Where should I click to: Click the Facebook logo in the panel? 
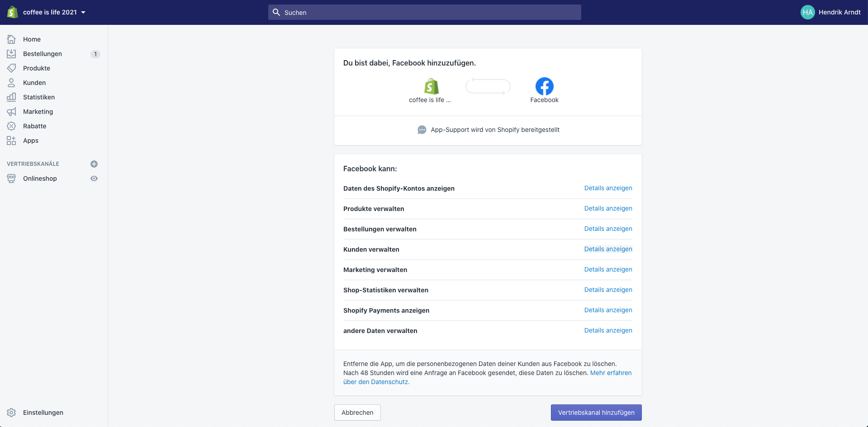pyautogui.click(x=544, y=86)
